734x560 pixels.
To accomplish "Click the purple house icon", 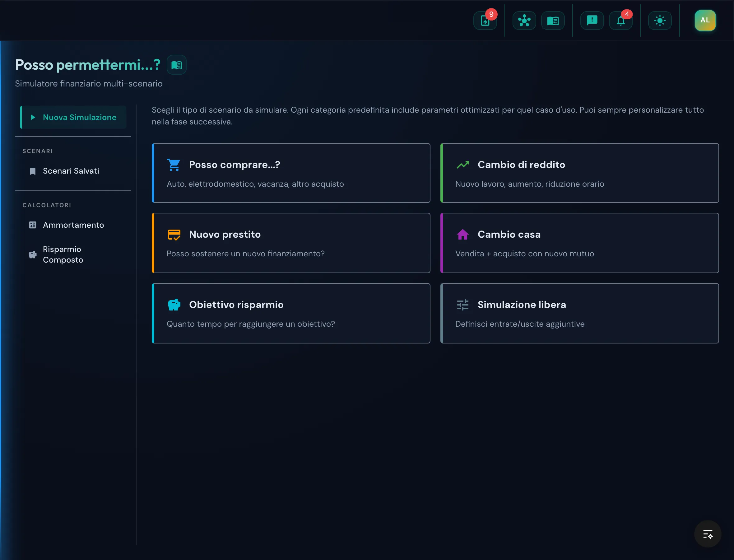I will tap(462, 234).
